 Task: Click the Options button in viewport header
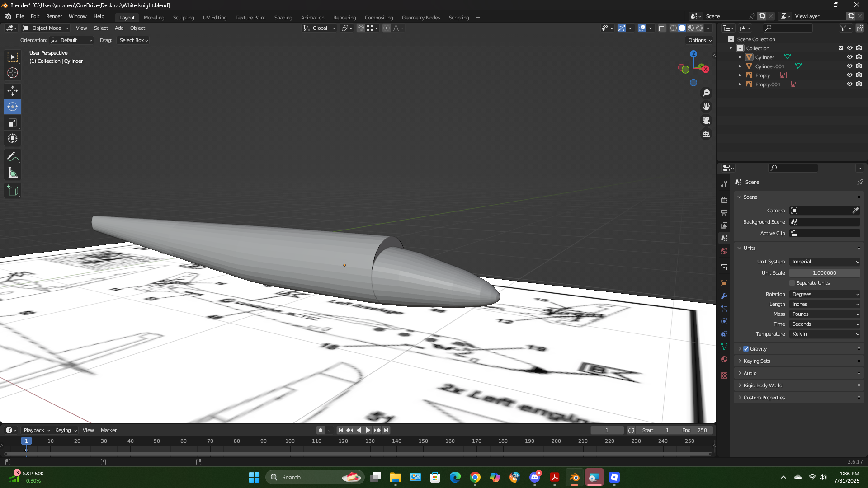pyautogui.click(x=699, y=40)
